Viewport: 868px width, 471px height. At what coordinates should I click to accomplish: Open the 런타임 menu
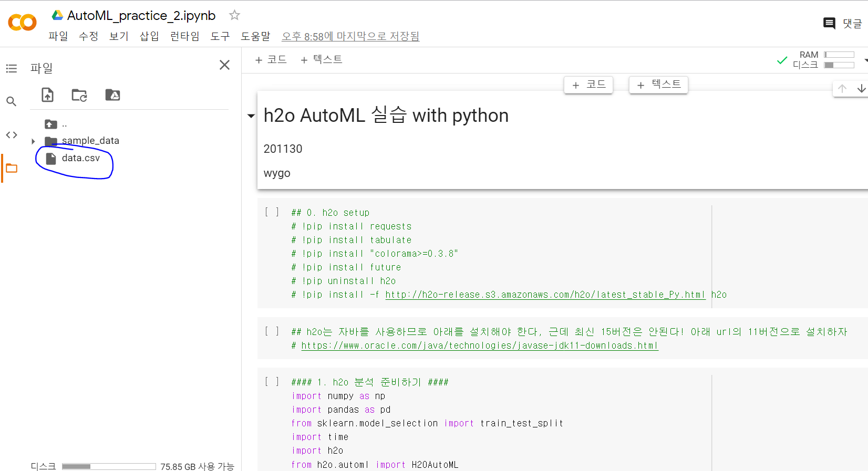pos(185,36)
